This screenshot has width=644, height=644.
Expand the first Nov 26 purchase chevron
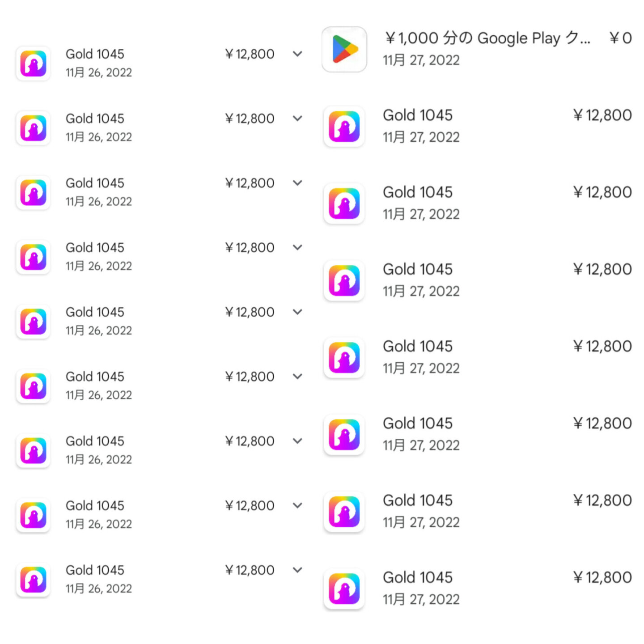pos(297,54)
